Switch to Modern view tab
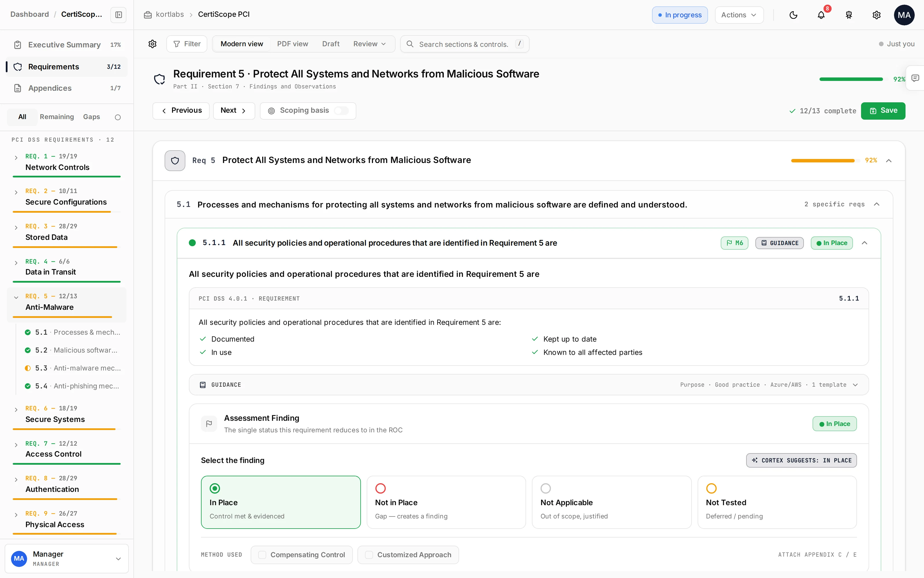This screenshot has width=924, height=578. pyautogui.click(x=242, y=44)
